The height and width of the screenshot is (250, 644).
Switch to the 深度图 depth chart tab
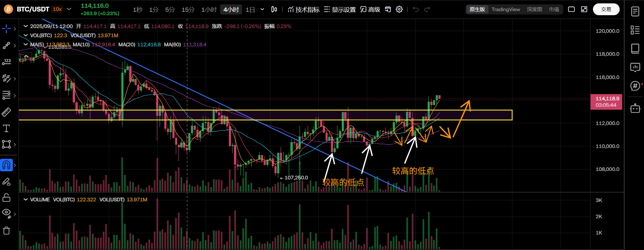534,9
